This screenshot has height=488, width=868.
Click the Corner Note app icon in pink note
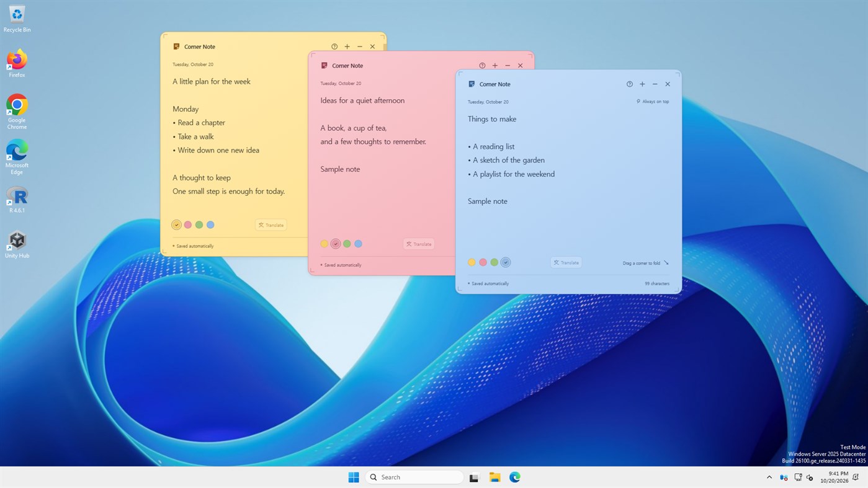tap(324, 66)
